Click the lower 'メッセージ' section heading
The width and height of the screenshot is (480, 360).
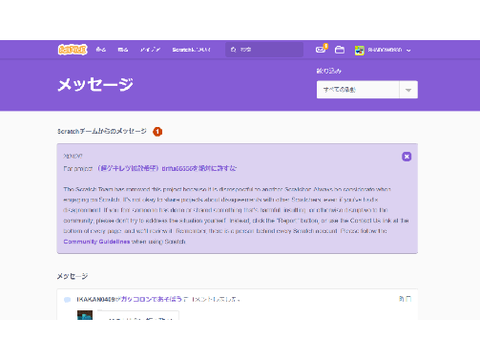[72, 276]
